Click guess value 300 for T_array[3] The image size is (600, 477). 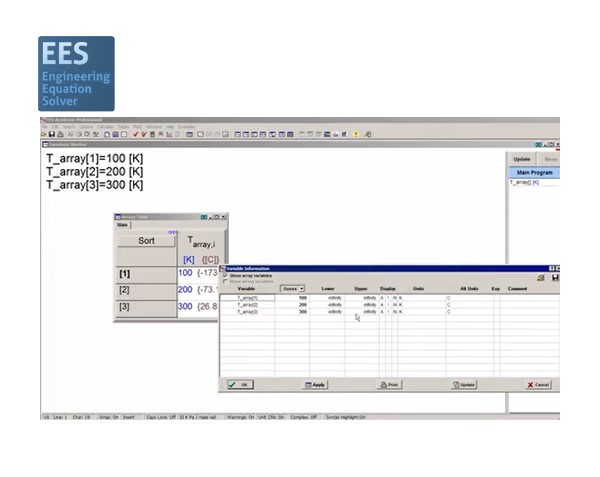coord(303,312)
